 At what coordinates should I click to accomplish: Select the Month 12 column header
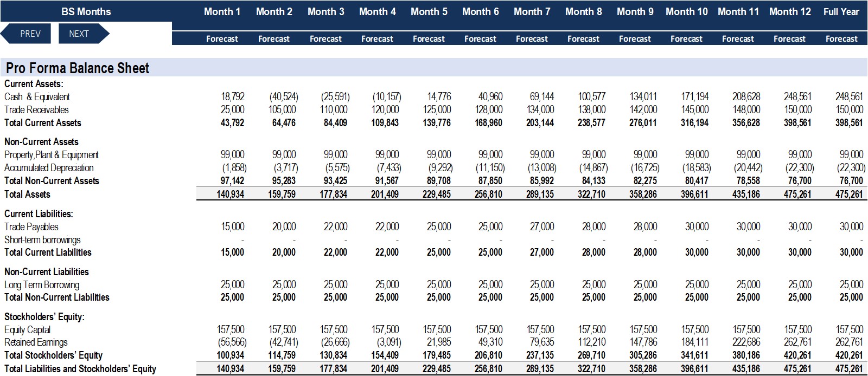point(790,11)
